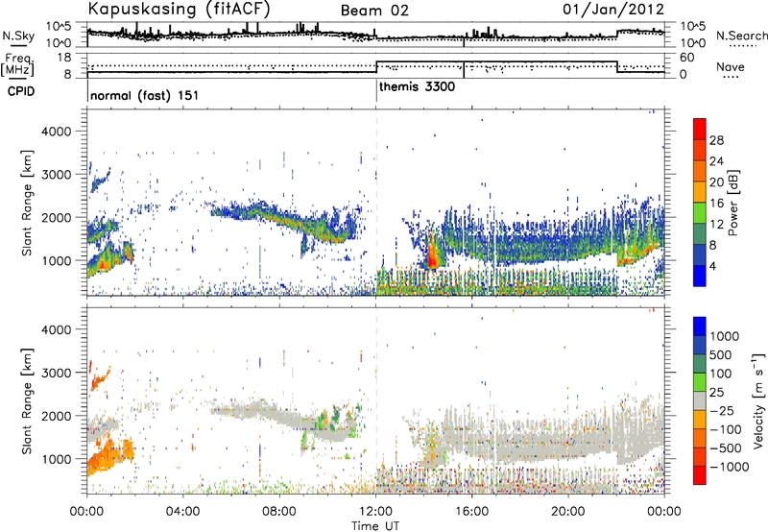Image resolution: width=768 pixels, height=532 pixels.
Task: Pick the blue top segment of Velocity colorbar
Action: click(700, 326)
